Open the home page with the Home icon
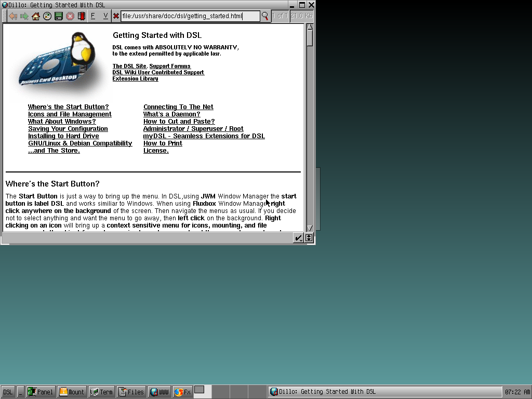 click(x=35, y=16)
